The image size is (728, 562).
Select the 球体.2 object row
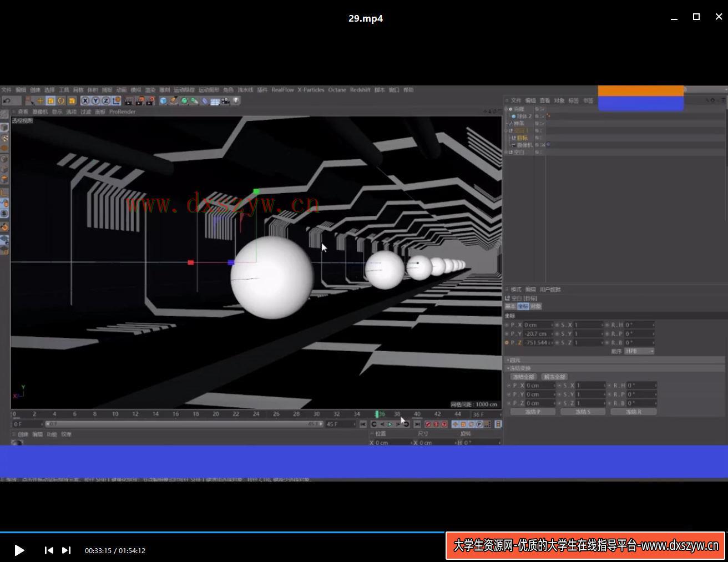pyautogui.click(x=524, y=117)
